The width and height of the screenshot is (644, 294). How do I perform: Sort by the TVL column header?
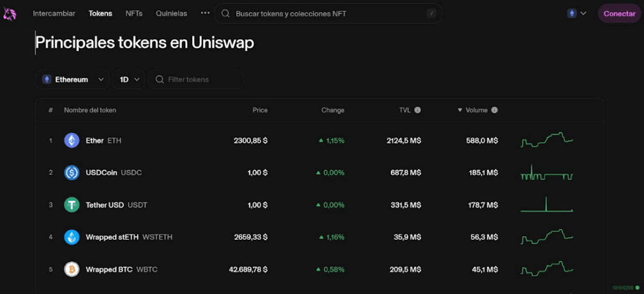[405, 110]
